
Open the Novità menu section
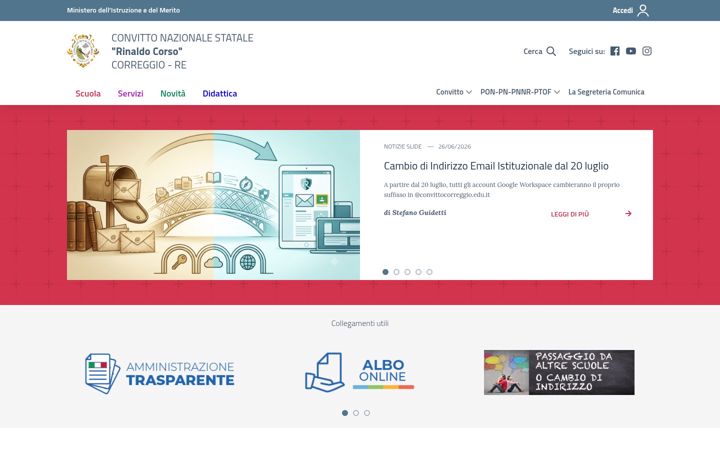pos(173,94)
